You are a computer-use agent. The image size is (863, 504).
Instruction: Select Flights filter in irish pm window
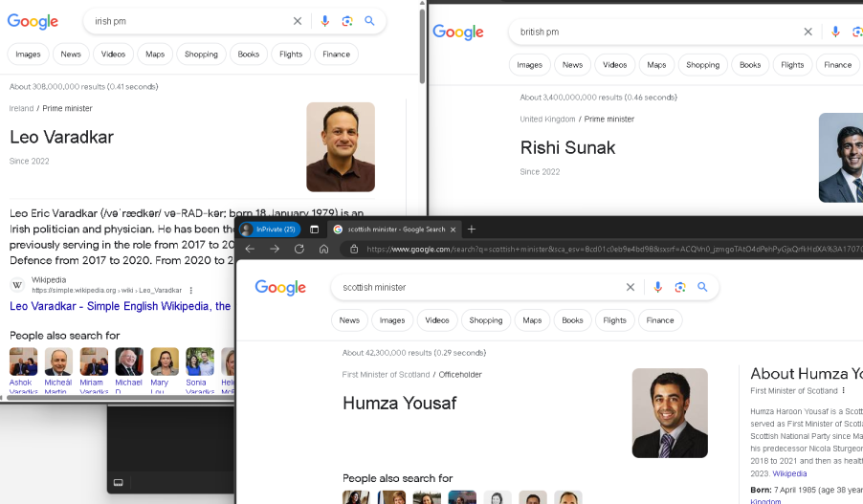pos(291,54)
